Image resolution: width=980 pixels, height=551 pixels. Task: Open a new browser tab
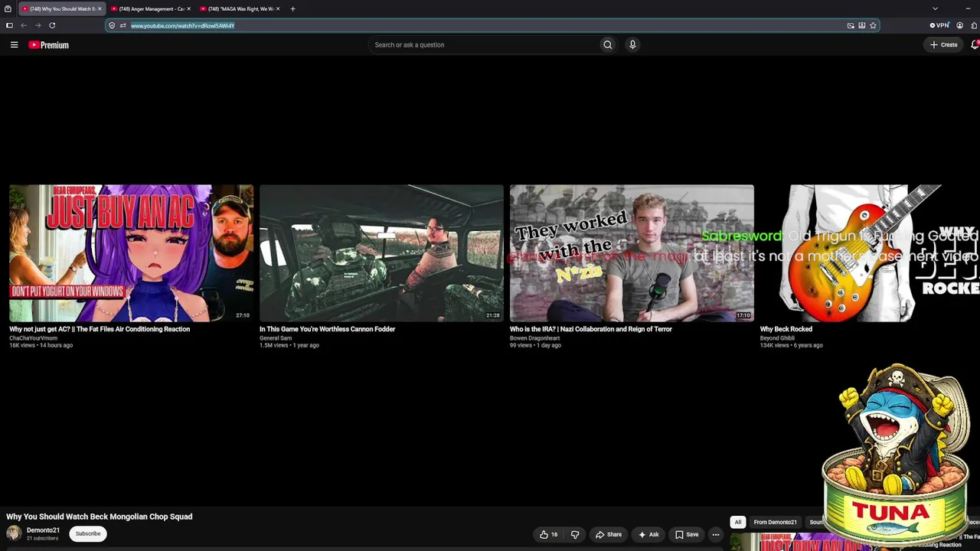292,8
